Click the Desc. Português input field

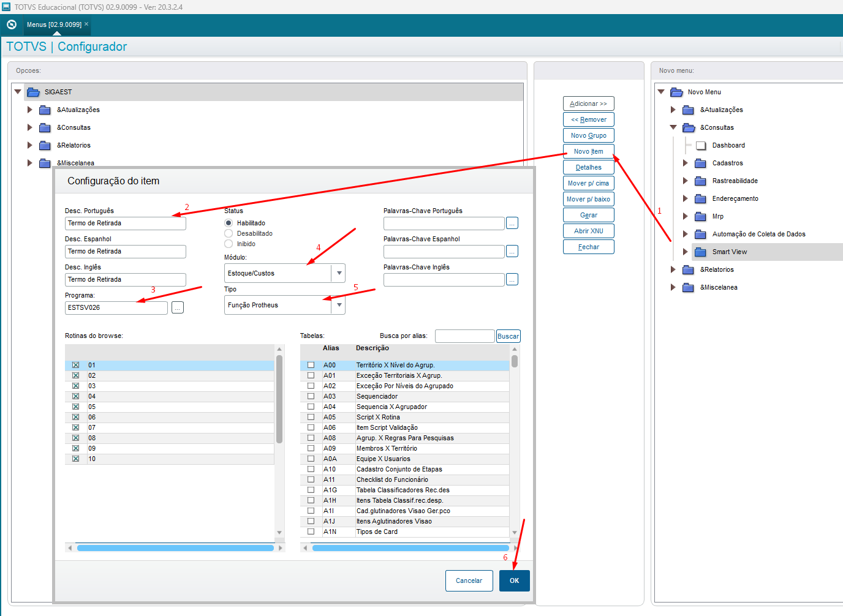[126, 223]
